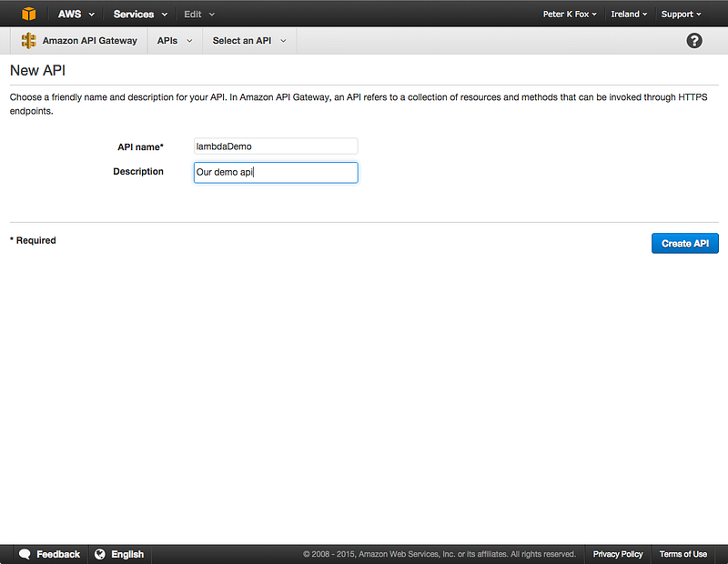The height and width of the screenshot is (564, 728).
Task: Expand the Support menu
Action: (x=681, y=15)
